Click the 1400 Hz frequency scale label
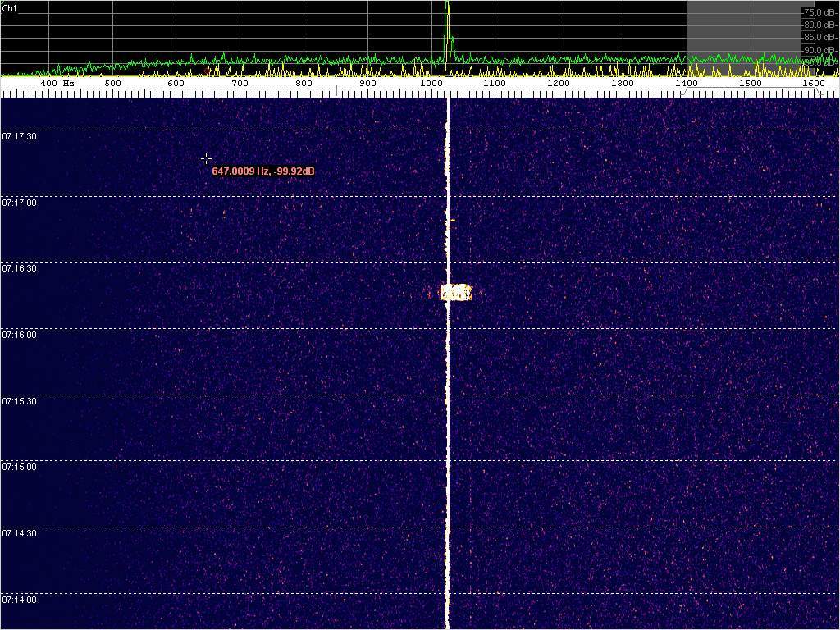840x630 pixels. click(x=687, y=84)
